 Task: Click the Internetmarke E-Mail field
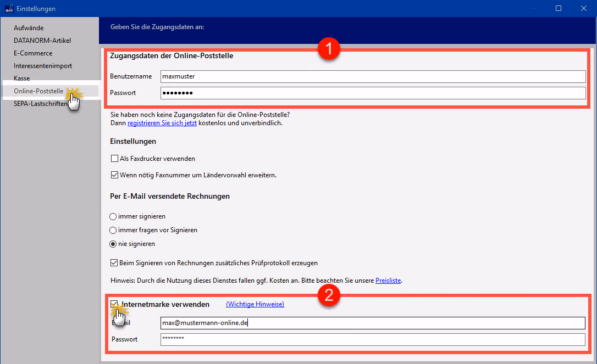pos(373,323)
